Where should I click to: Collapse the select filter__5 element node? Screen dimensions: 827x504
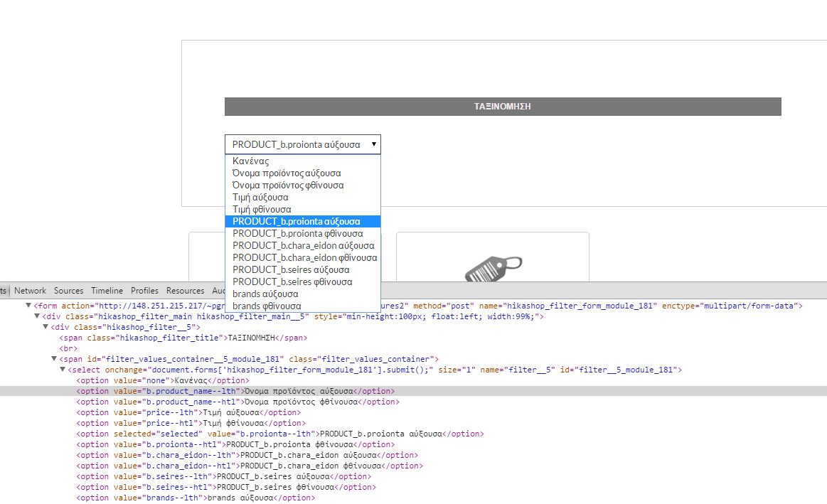click(x=63, y=370)
